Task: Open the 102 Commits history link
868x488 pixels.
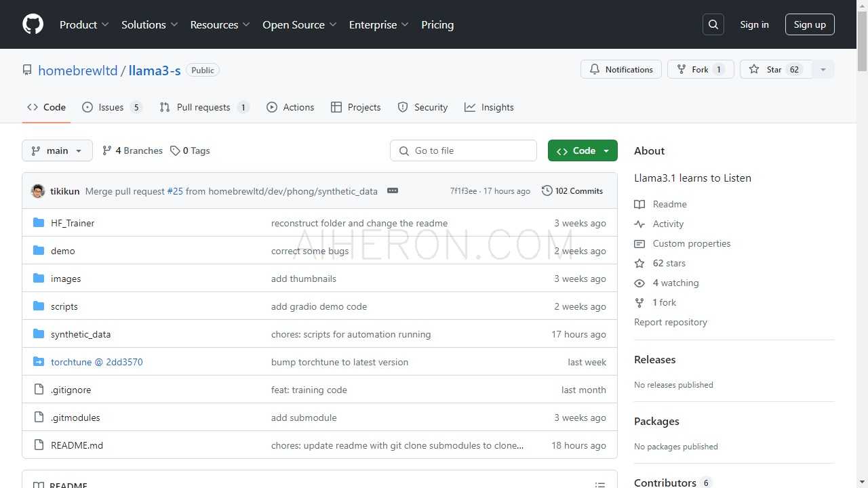Action: click(x=572, y=191)
